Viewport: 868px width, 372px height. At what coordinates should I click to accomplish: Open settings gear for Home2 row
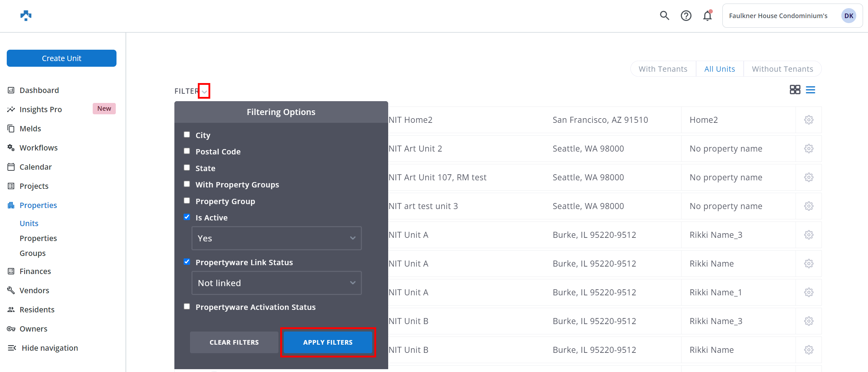(809, 120)
